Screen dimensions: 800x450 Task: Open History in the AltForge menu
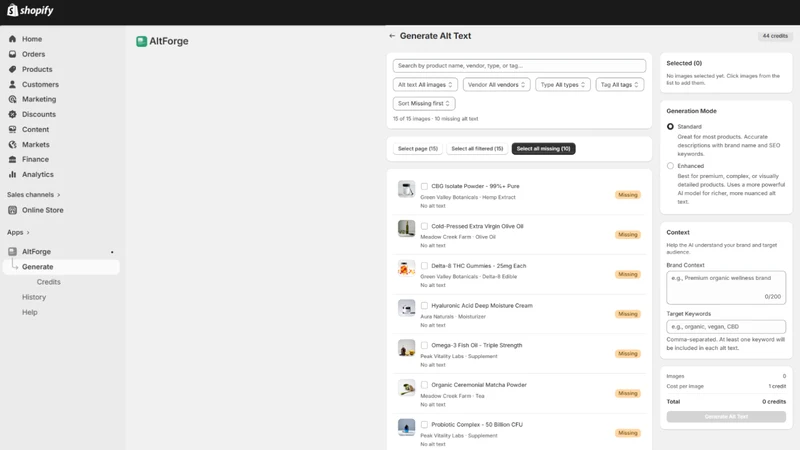tap(34, 297)
